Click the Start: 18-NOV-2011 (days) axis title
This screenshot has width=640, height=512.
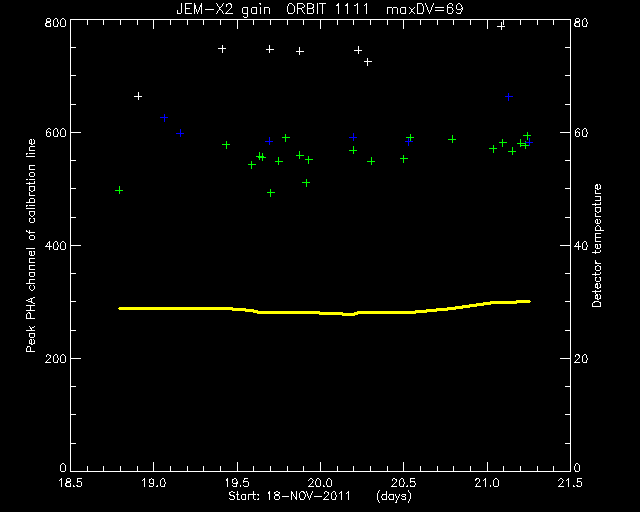click(x=320, y=496)
